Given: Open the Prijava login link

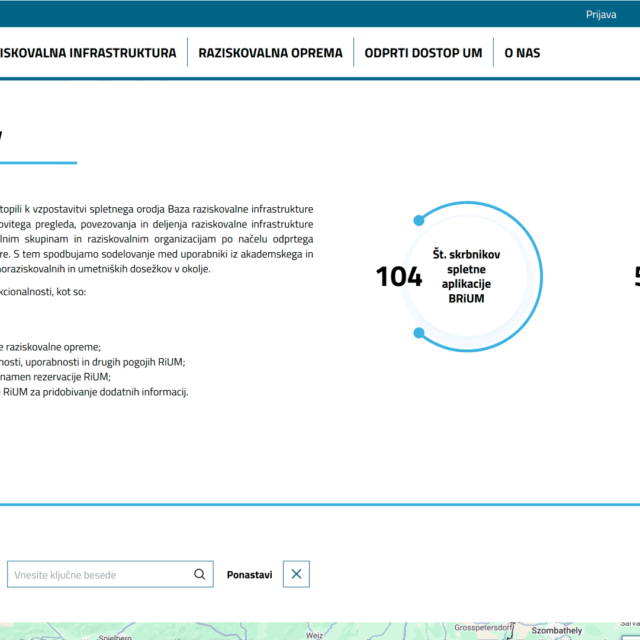Looking at the screenshot, I should tap(601, 15).
